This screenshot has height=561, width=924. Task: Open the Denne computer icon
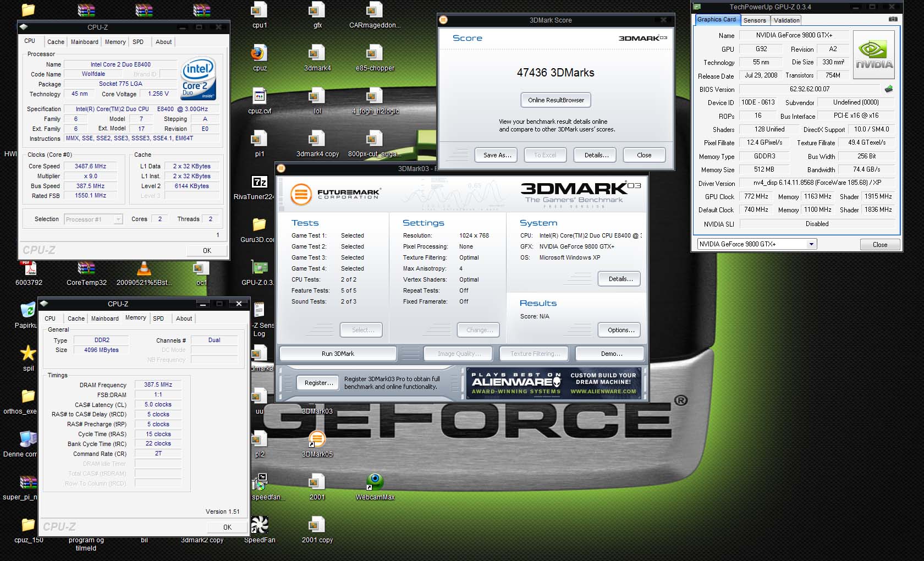pos(28,439)
